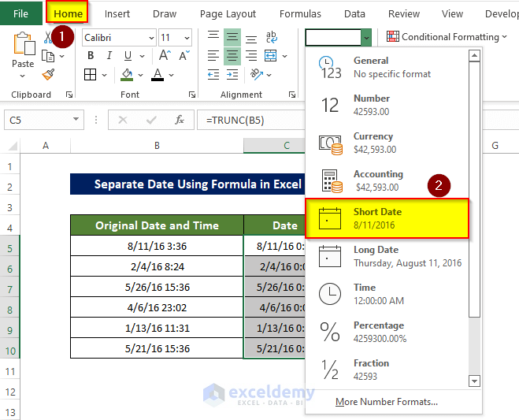Expand the Paste options arrow

click(x=23, y=76)
